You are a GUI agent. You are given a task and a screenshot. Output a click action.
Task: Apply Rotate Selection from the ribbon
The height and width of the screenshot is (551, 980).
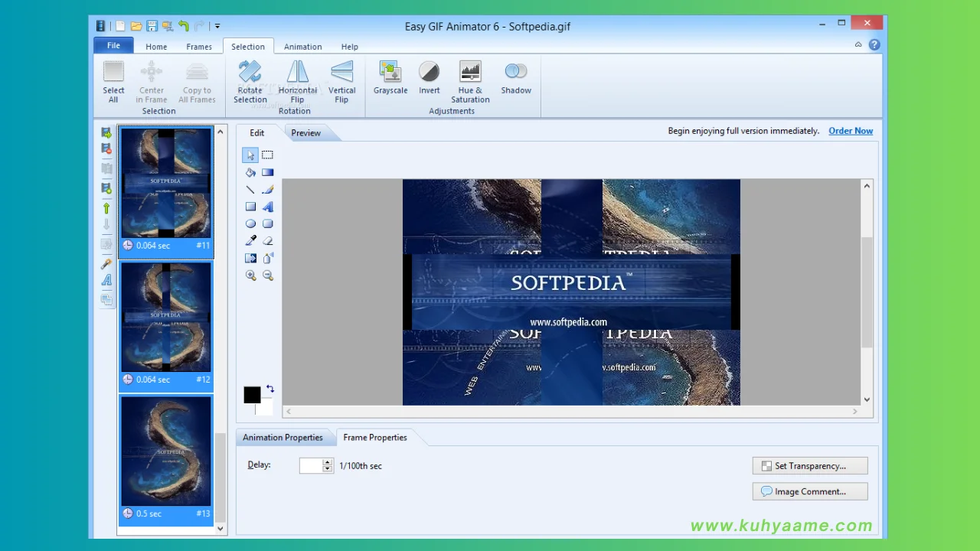[250, 83]
